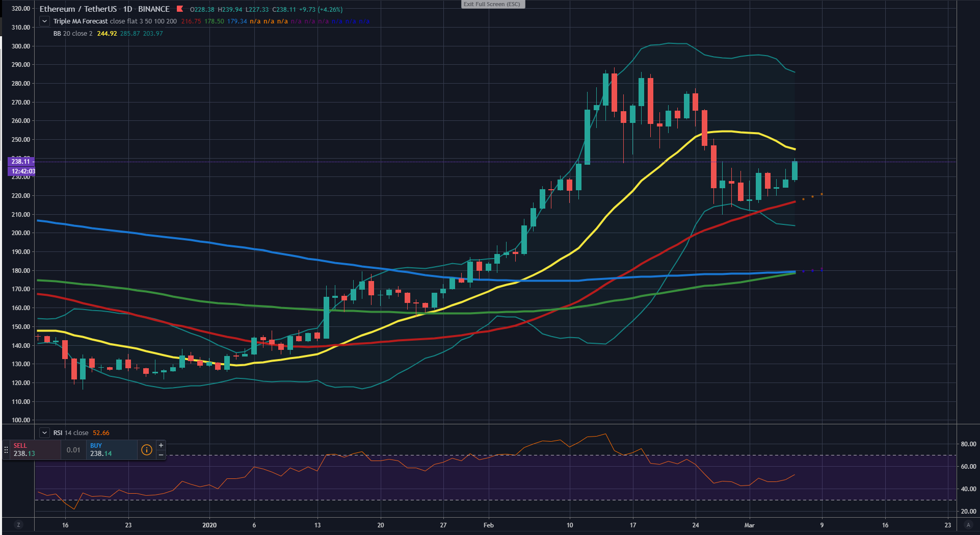Image resolution: width=980 pixels, height=535 pixels.
Task: Select the Ethereum / TetherUS symbol title
Action: click(x=78, y=9)
